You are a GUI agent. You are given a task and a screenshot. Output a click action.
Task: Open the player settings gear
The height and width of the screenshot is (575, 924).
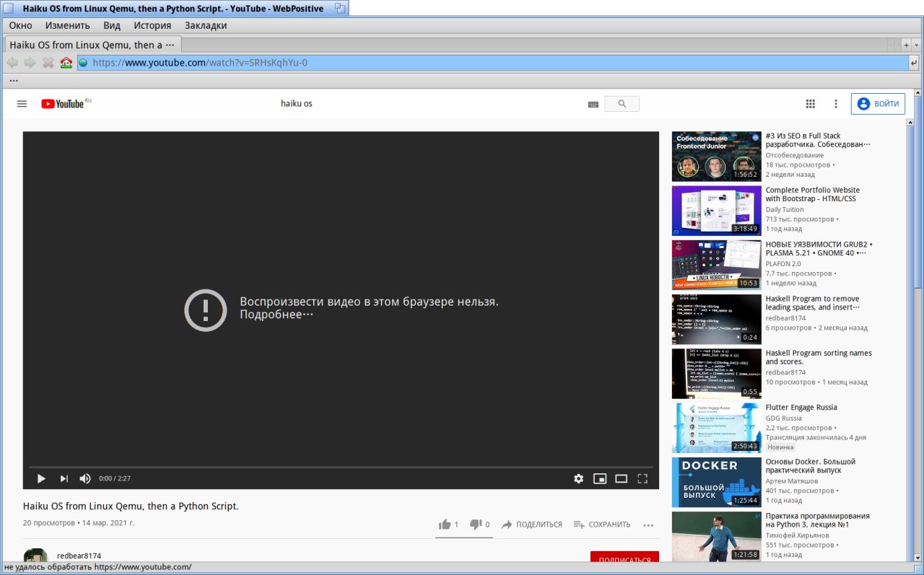tap(578, 478)
